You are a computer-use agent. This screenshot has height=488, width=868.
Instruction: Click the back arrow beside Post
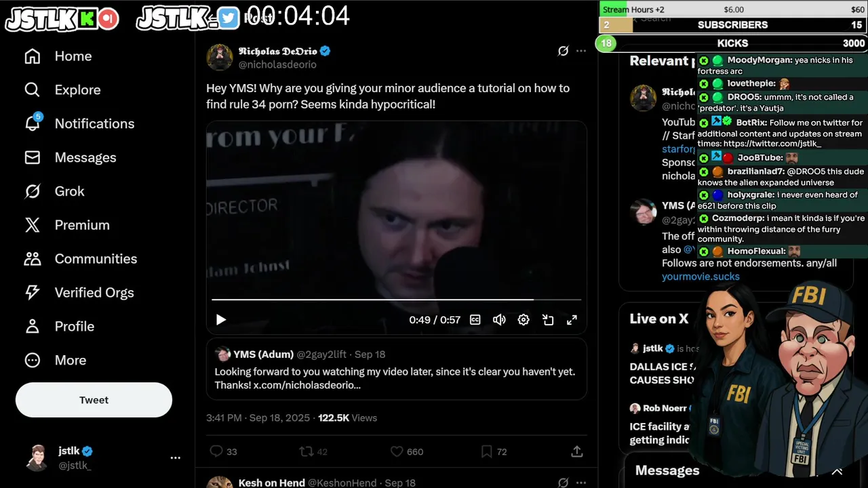214,18
